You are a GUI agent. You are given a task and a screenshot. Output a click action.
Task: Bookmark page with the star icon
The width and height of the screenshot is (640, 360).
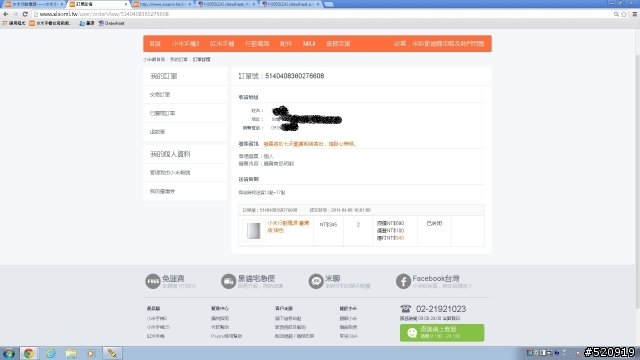(x=624, y=14)
